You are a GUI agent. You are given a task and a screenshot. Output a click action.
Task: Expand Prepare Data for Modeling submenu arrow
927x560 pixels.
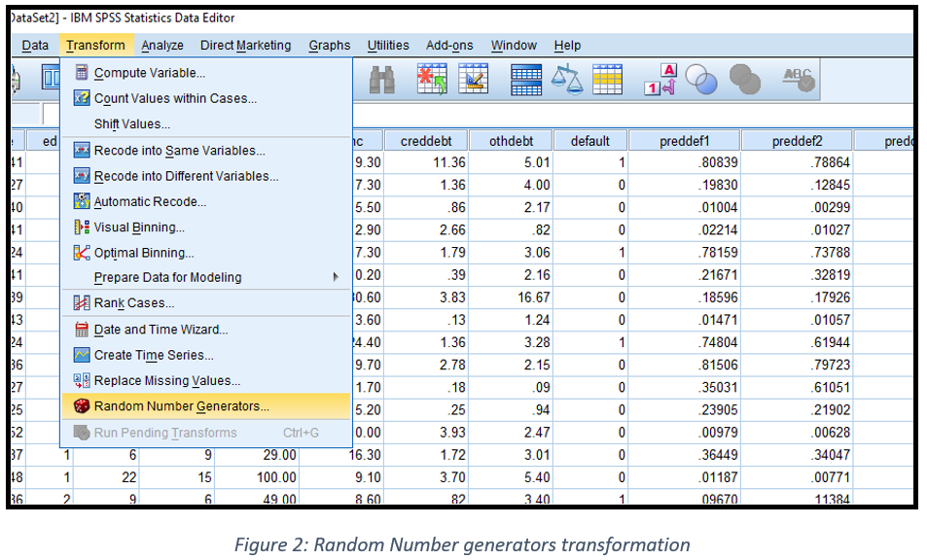coord(336,277)
